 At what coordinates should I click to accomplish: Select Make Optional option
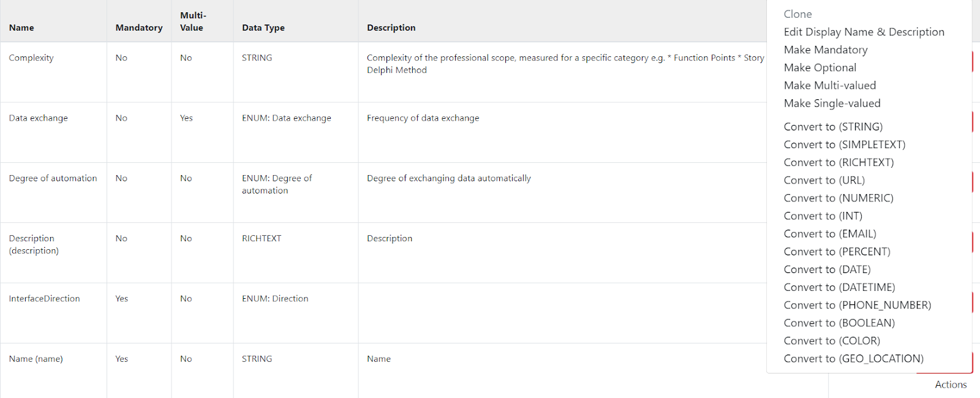(820, 67)
